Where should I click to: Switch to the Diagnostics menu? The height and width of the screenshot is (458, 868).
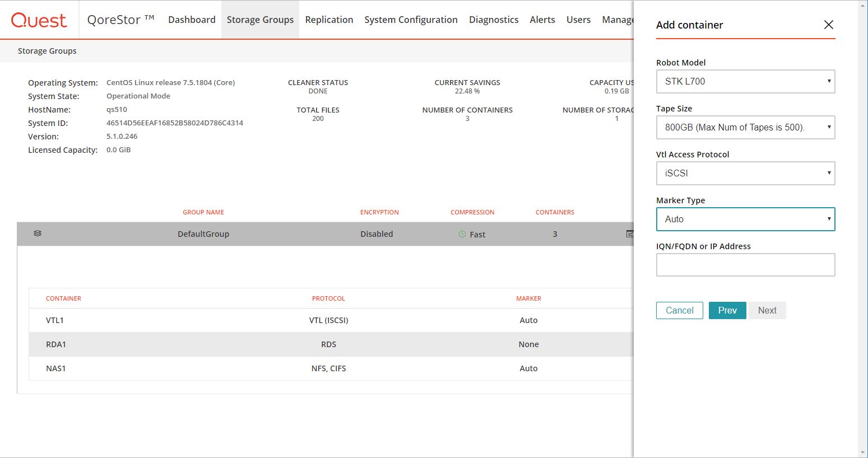[494, 20]
